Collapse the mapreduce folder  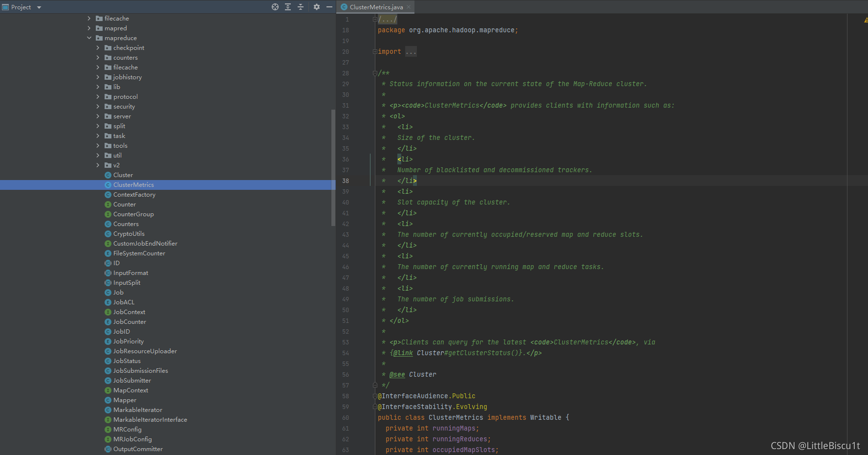pyautogui.click(x=89, y=38)
